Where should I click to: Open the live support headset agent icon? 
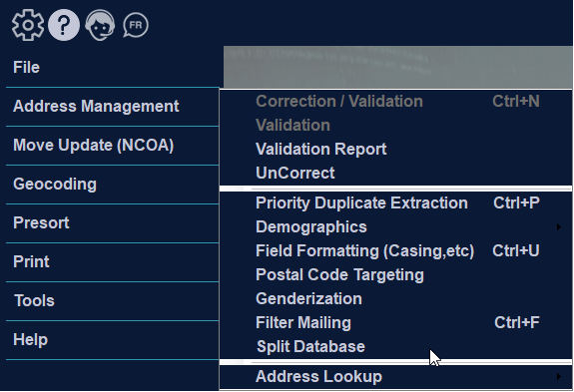point(100,25)
